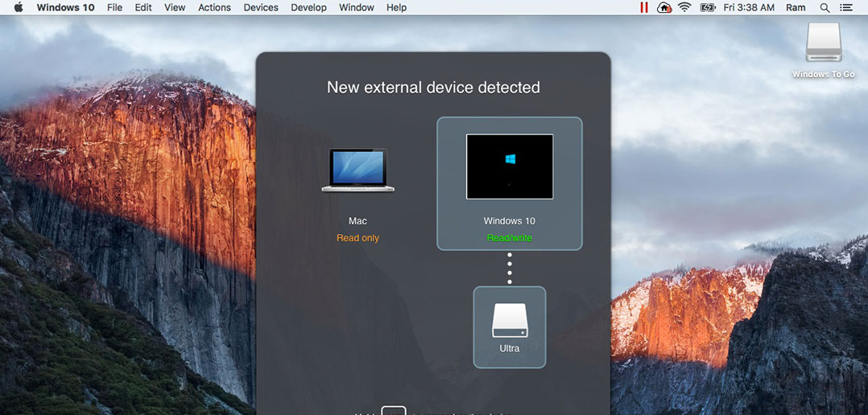Screen dimensions: 868x415
Task: Click the Mac label
Action: point(358,221)
